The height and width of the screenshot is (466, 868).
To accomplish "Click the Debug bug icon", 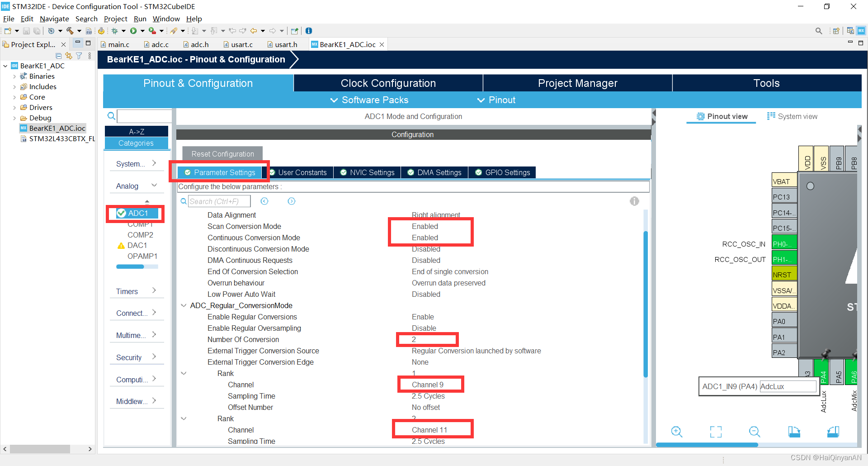I will click(x=115, y=31).
